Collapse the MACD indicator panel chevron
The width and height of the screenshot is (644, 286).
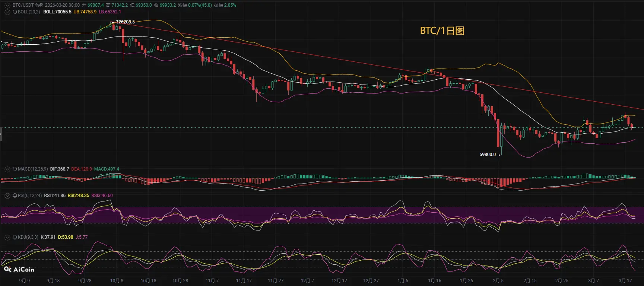pyautogui.click(x=7, y=169)
